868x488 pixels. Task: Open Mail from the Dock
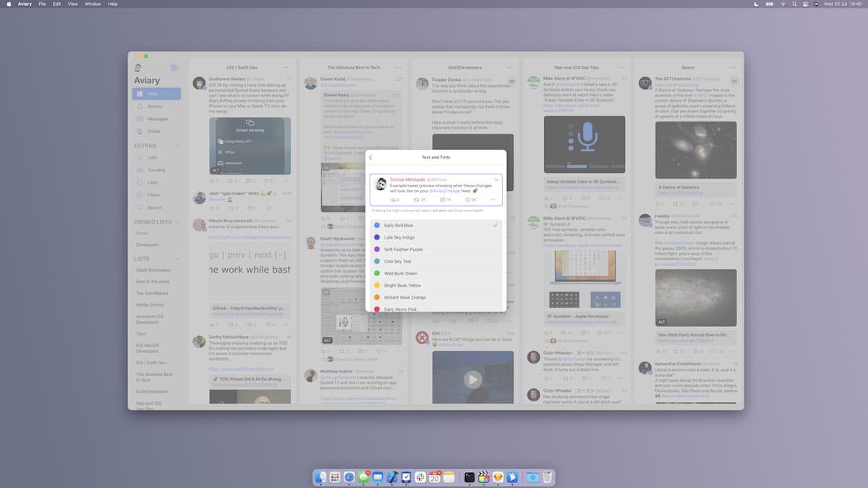378,477
